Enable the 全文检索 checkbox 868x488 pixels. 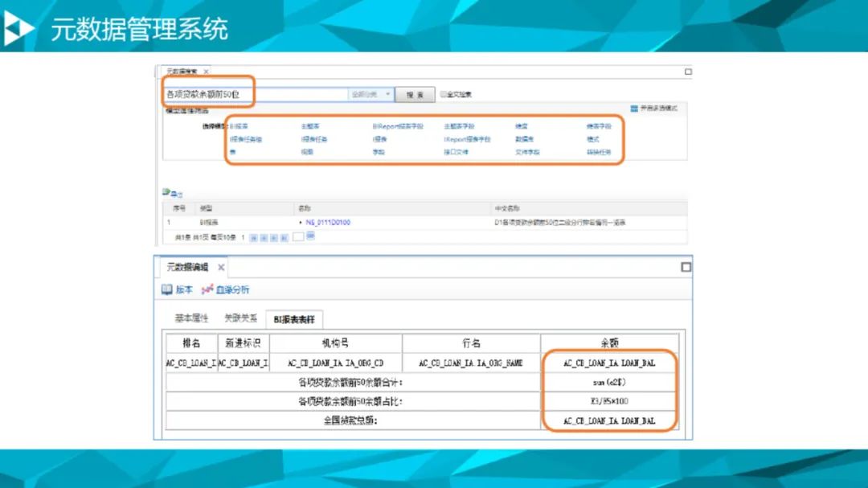point(443,95)
